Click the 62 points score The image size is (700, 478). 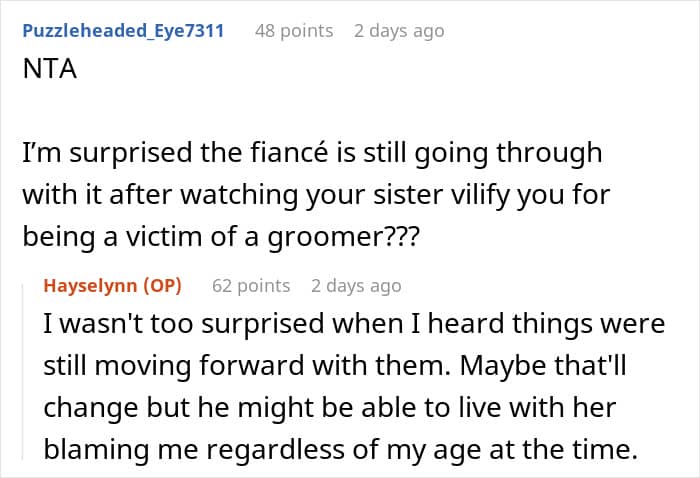pos(251,286)
